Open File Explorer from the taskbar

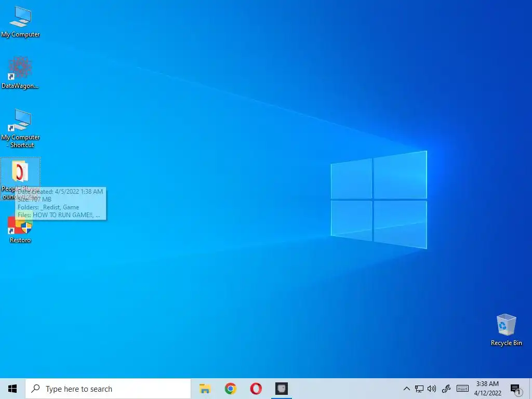(205, 389)
